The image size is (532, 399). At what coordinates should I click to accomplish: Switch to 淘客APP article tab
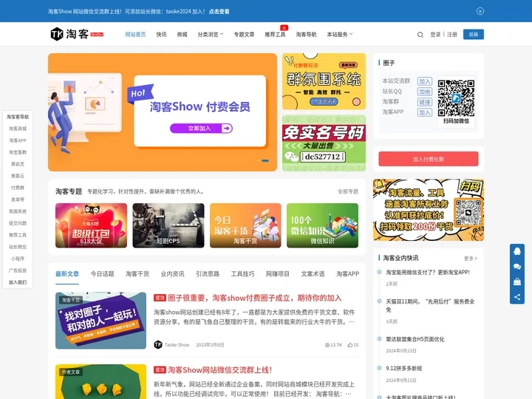point(347,274)
